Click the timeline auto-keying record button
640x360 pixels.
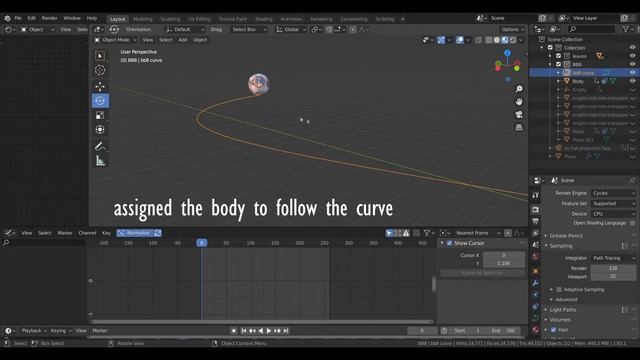click(x=233, y=331)
